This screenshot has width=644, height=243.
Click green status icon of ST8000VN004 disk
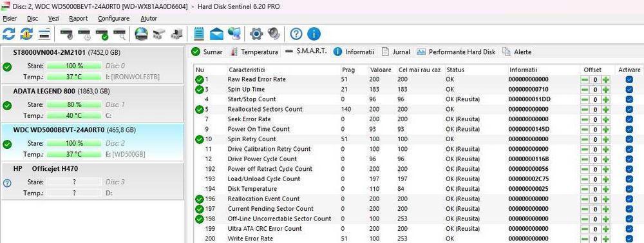click(7, 67)
